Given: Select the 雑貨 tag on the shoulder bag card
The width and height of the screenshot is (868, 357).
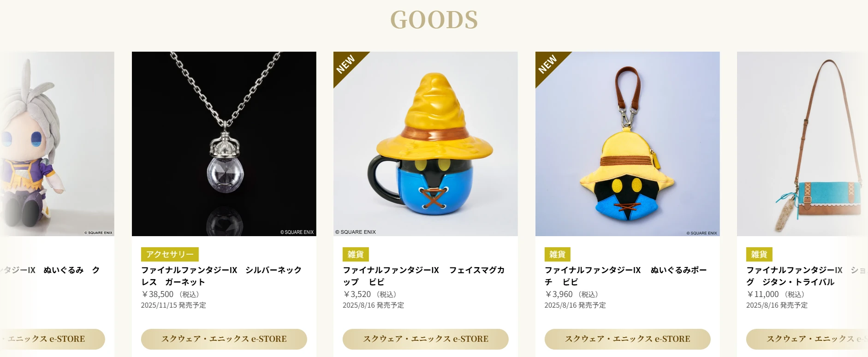Looking at the screenshot, I should [759, 254].
